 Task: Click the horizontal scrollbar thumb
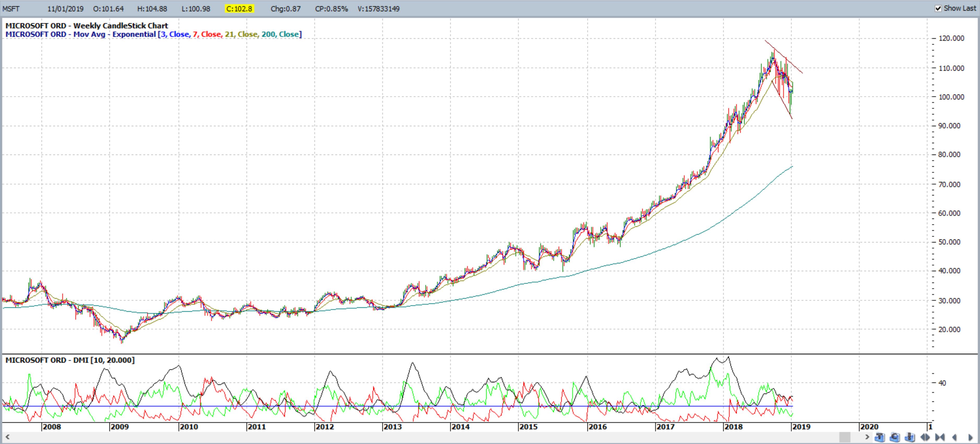pyautogui.click(x=844, y=437)
